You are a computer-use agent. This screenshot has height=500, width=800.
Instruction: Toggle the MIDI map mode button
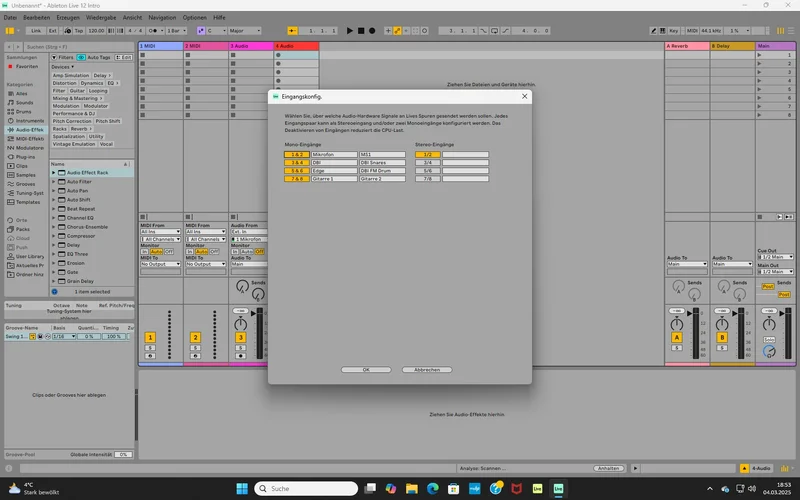coord(692,31)
